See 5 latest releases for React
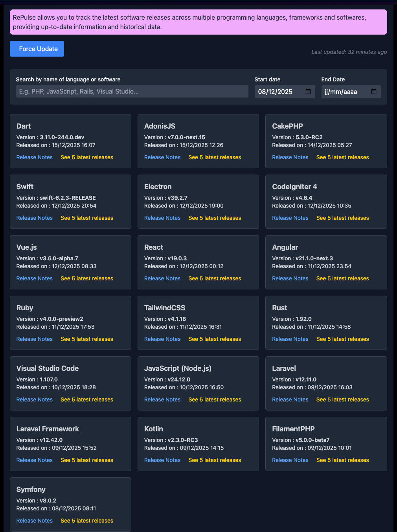 pos(215,278)
